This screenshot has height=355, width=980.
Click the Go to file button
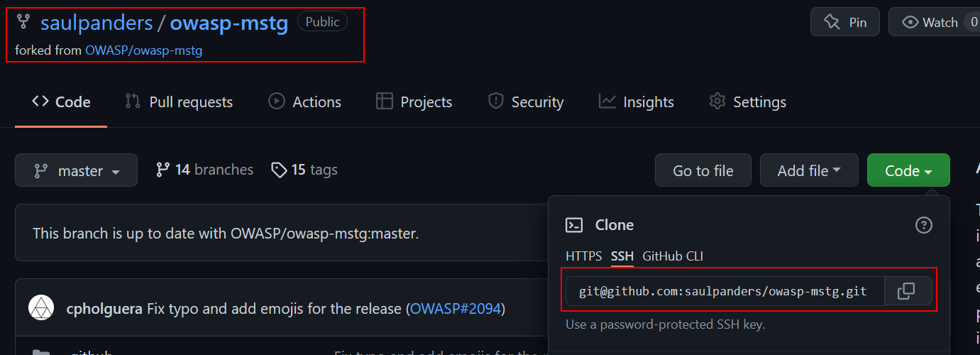[x=703, y=170]
